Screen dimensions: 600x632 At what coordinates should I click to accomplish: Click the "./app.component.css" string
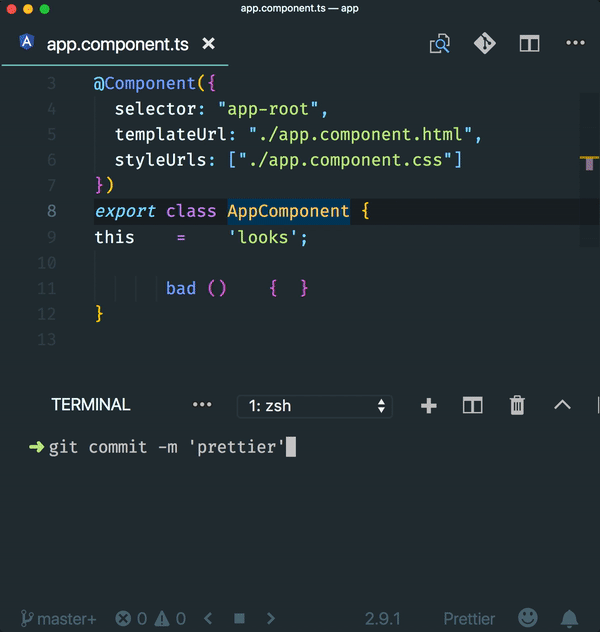tap(345, 160)
